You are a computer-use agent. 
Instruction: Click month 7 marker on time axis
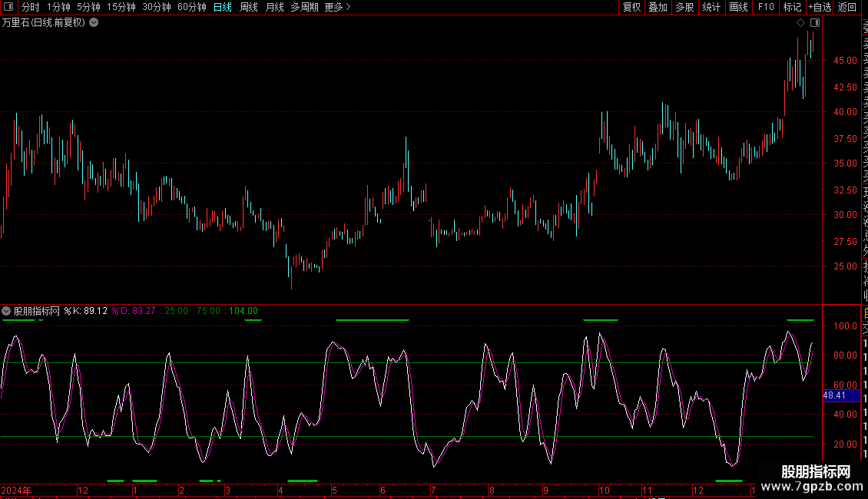click(433, 490)
